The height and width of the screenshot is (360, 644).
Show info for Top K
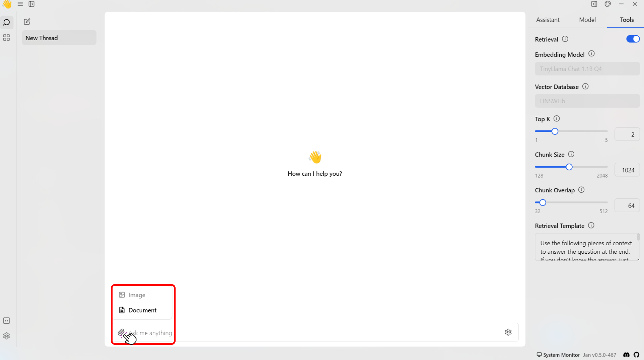pyautogui.click(x=557, y=118)
